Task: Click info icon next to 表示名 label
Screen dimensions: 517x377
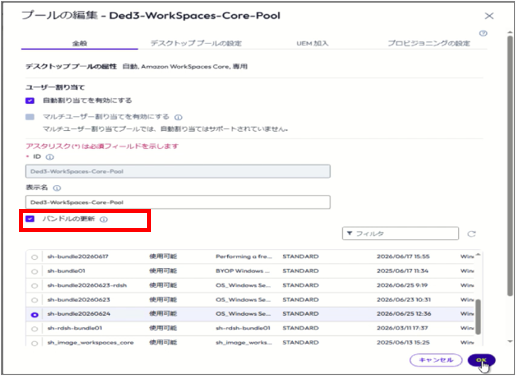Action: point(57,188)
